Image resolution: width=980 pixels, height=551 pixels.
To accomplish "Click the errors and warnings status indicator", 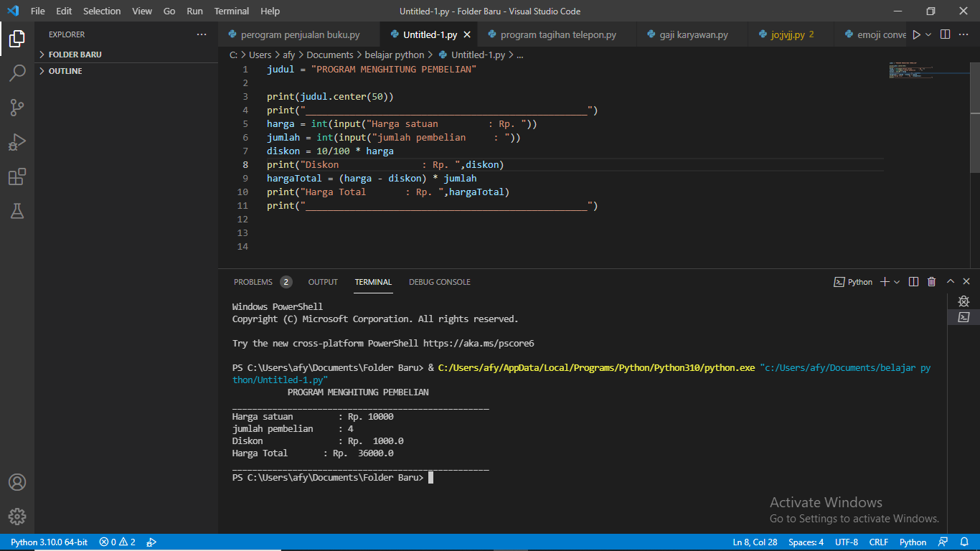I will point(118,542).
